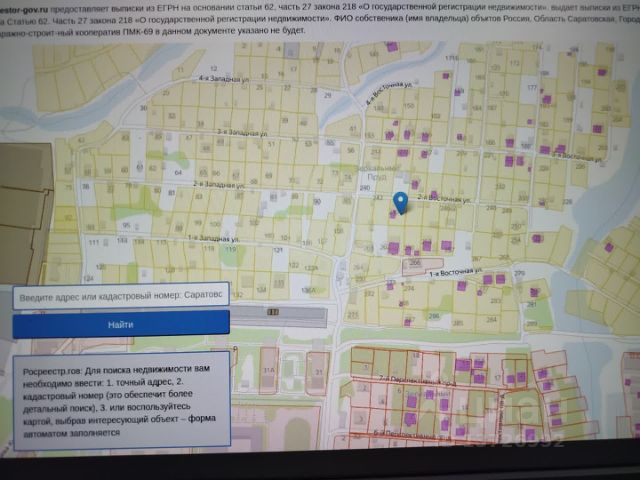Click the 7-й Перспективный проезд label

coord(417,381)
